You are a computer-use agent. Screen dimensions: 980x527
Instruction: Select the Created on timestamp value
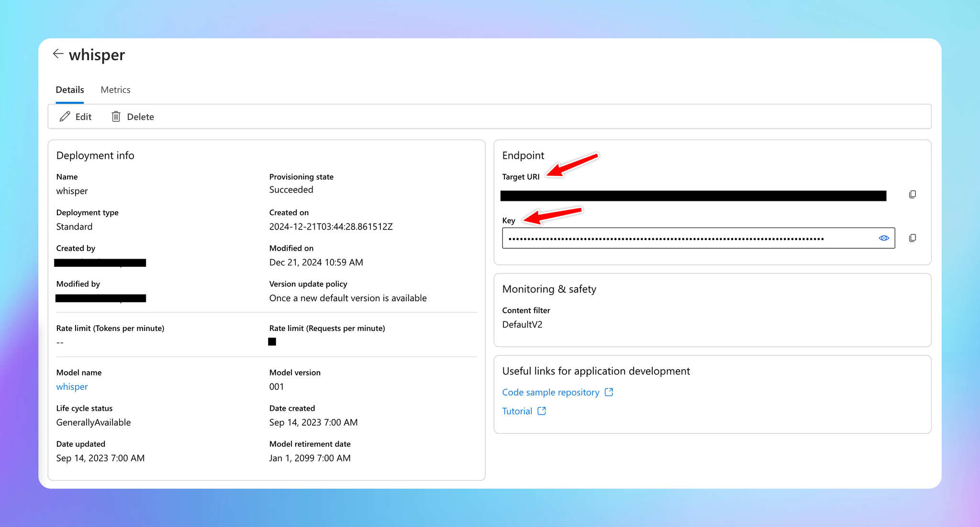click(x=331, y=227)
